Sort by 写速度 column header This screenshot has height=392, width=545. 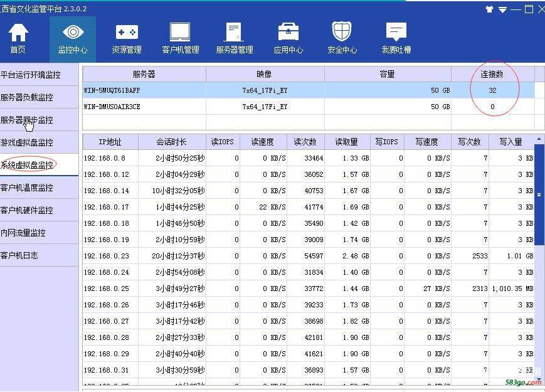point(428,142)
